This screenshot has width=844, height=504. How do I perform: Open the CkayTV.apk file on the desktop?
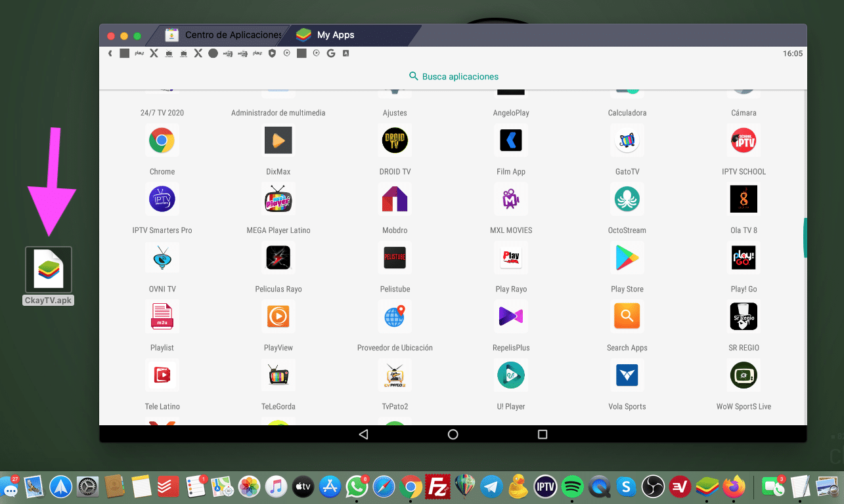click(48, 269)
